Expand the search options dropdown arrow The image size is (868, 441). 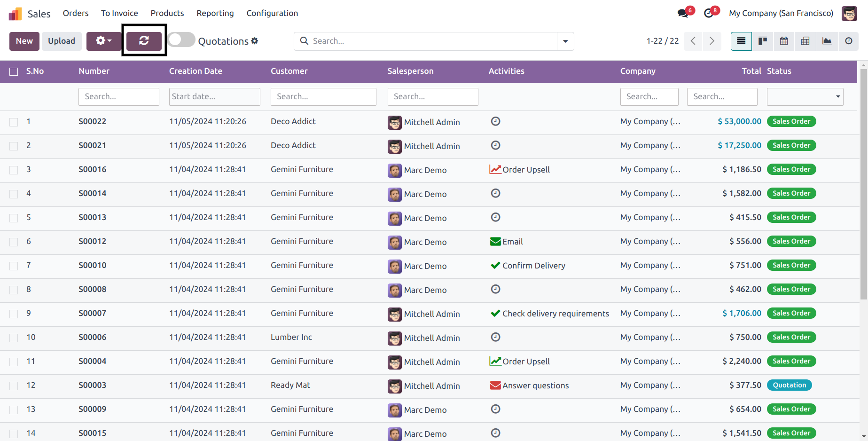point(565,41)
